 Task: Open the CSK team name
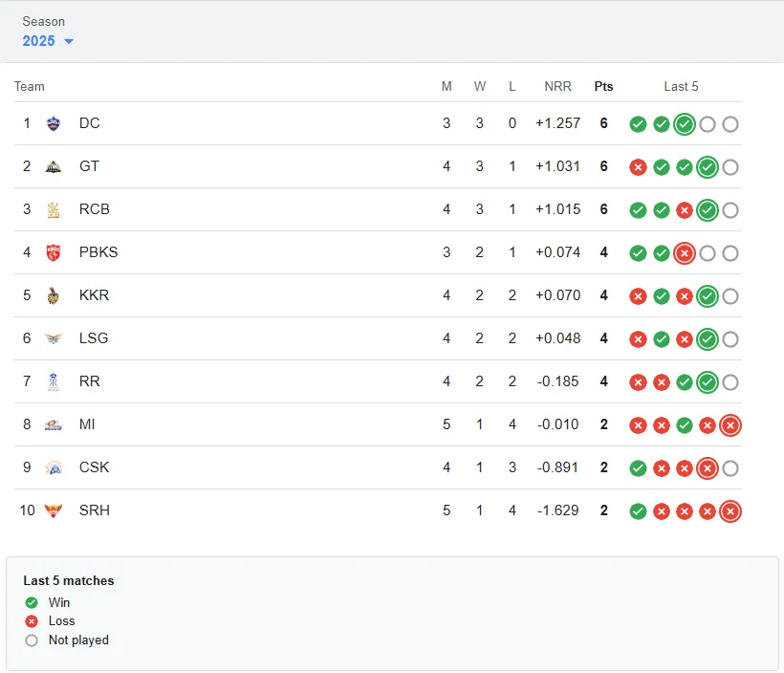pos(94,467)
